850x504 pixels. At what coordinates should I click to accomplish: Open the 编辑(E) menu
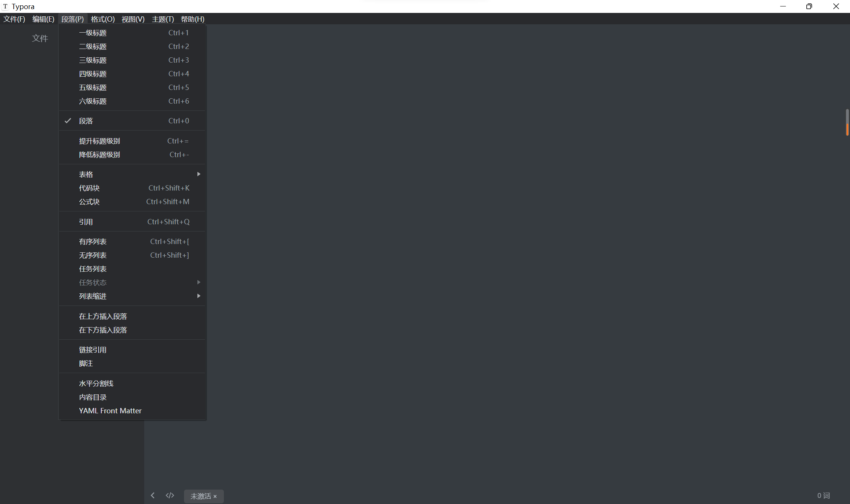click(43, 19)
